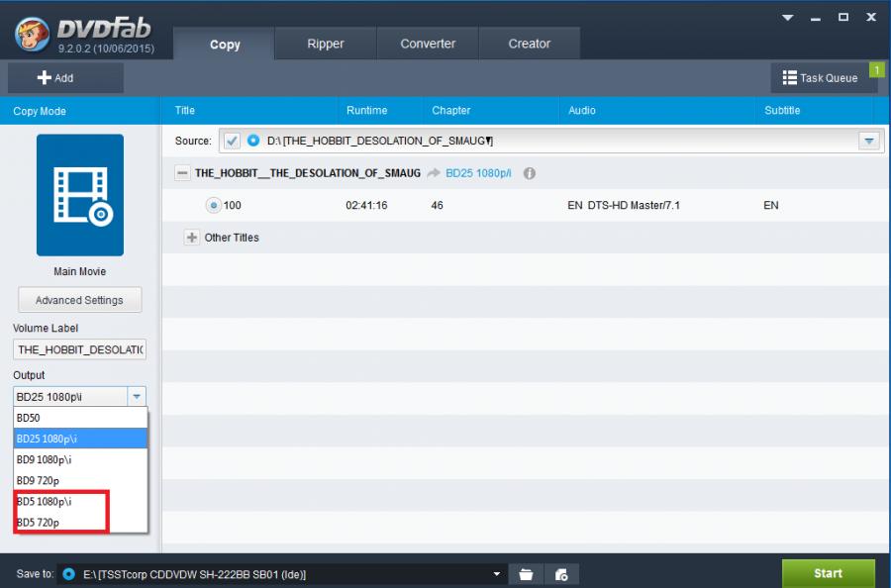Viewport: 891px width, 588px height.
Task: Click the Task Queue list icon
Action: click(x=789, y=77)
